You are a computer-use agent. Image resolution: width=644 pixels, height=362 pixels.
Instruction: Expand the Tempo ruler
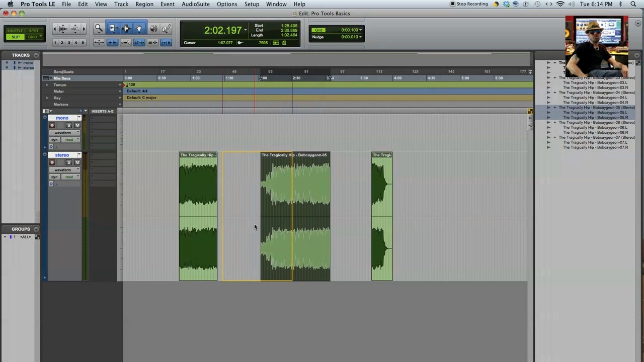click(47, 84)
